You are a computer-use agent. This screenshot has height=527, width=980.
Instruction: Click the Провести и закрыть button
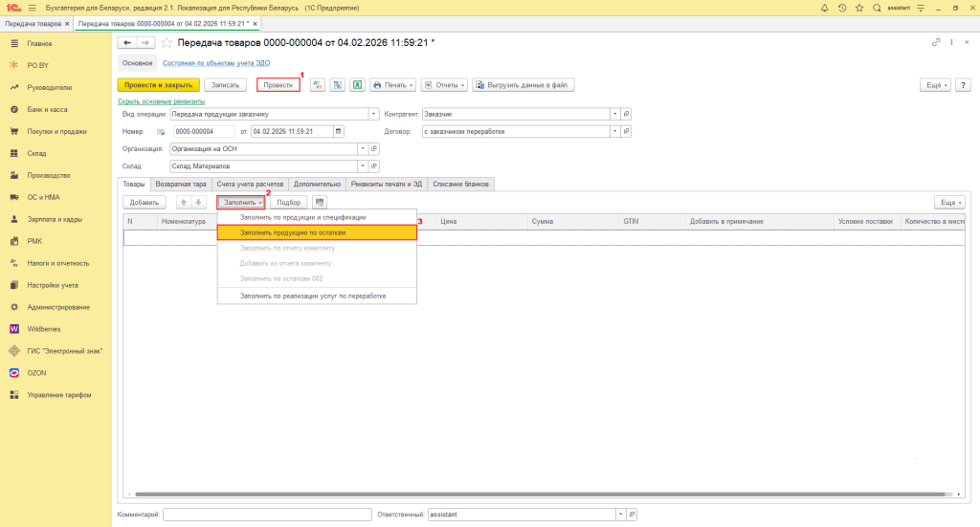pos(158,85)
